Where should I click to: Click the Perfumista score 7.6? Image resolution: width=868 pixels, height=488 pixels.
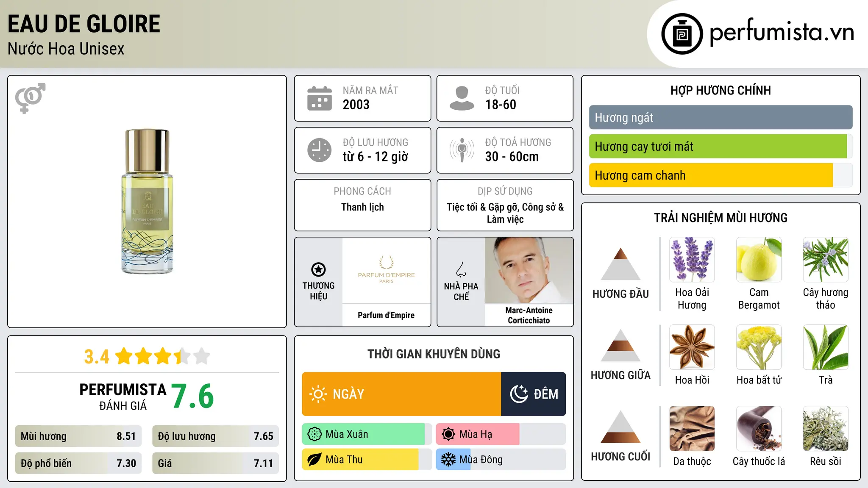click(x=193, y=396)
